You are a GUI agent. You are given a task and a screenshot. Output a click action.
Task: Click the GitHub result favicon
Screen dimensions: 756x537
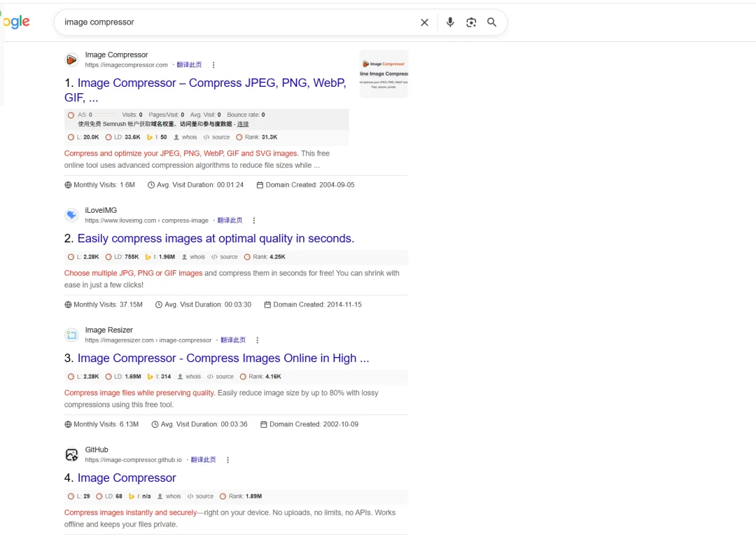71,454
